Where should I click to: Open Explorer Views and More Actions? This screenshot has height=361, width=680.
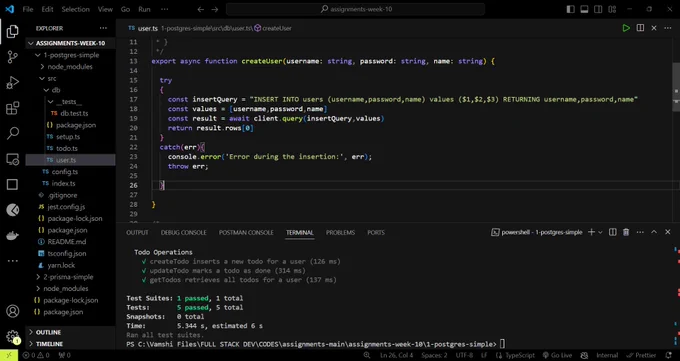(x=103, y=28)
